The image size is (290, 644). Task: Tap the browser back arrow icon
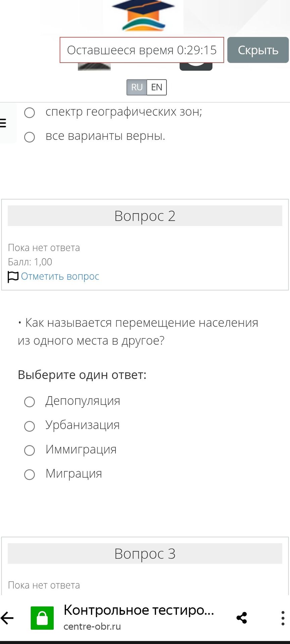(7, 618)
